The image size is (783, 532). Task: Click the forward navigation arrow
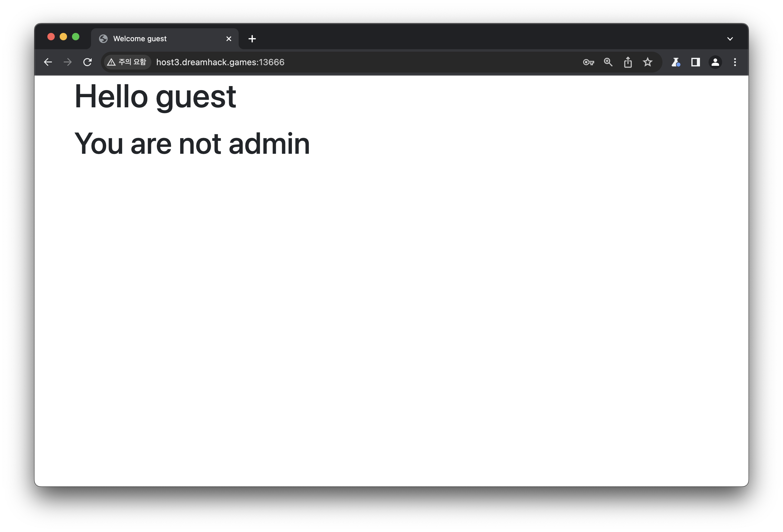[68, 62]
